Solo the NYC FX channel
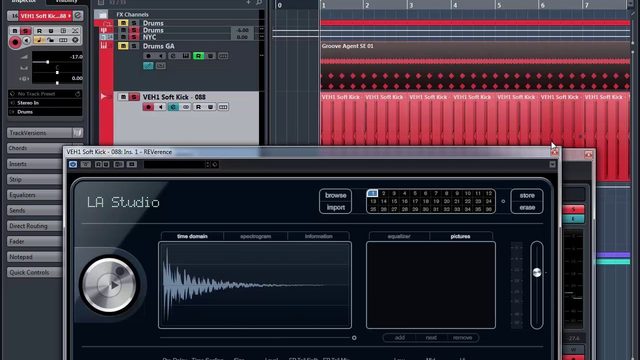The height and width of the screenshot is (360, 640). (x=134, y=37)
